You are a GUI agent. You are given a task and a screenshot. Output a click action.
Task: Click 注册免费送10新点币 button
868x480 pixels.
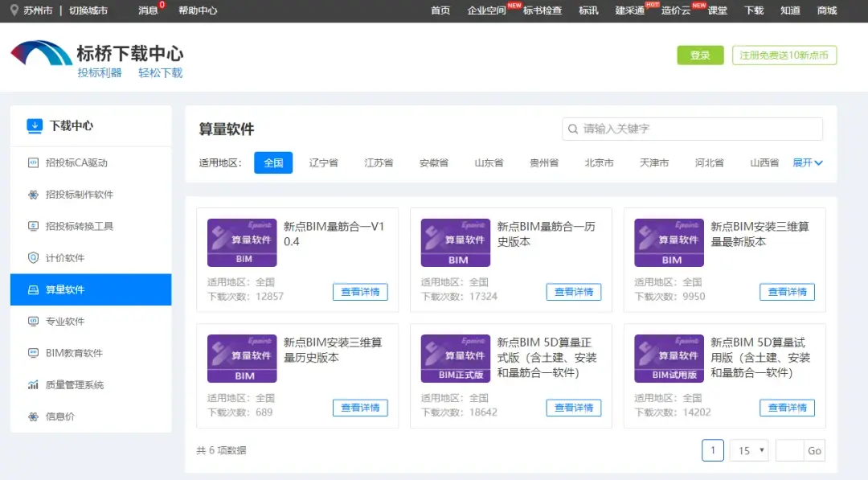[784, 55]
